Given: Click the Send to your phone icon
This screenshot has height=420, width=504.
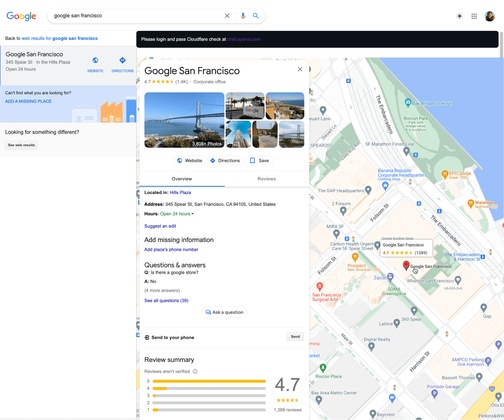Looking at the screenshot, I should (147, 337).
